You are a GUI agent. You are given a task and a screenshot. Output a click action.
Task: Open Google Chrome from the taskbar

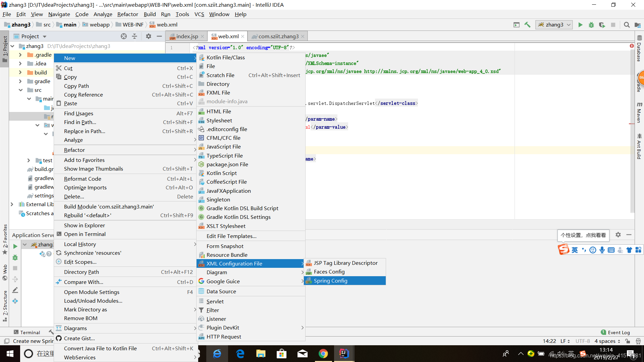pos(323,354)
